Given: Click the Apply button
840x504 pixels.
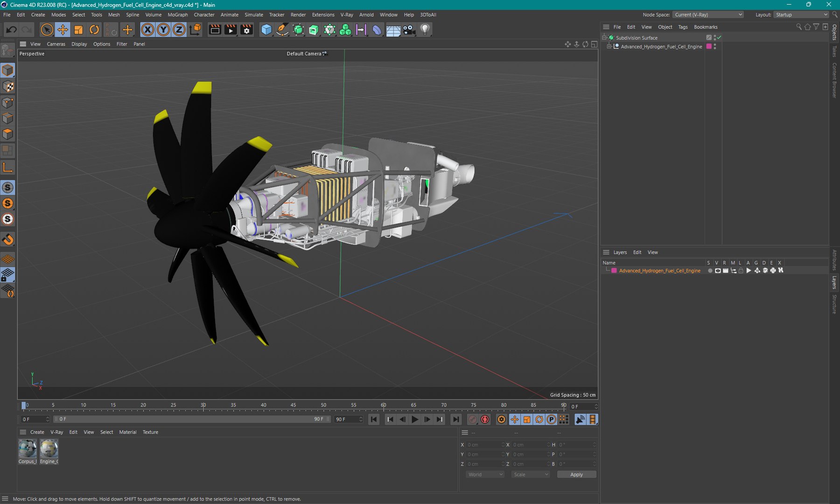Looking at the screenshot, I should tap(576, 475).
